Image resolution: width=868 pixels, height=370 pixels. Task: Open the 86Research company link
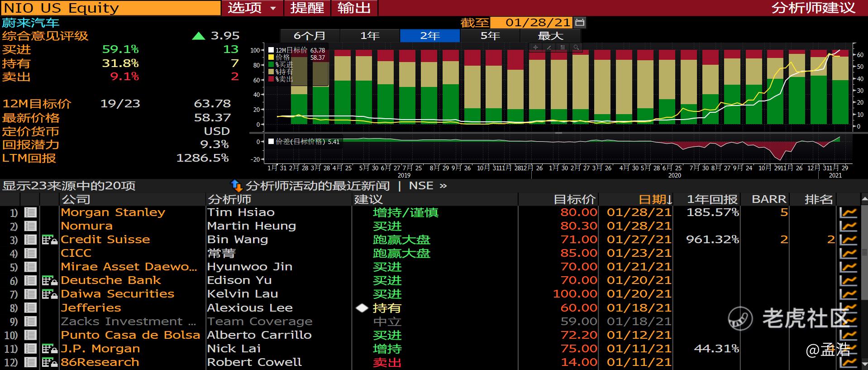coord(100,362)
